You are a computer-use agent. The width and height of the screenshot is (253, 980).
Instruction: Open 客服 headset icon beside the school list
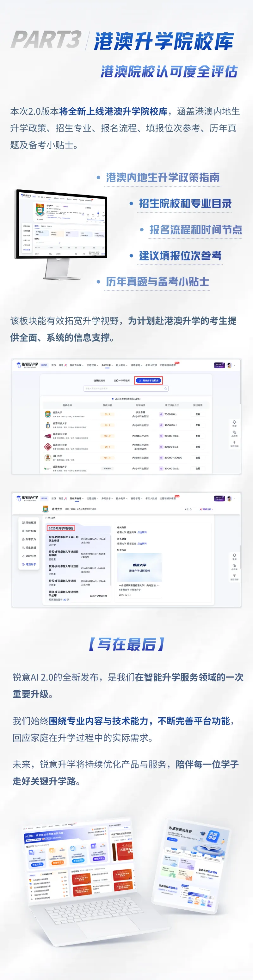[234, 422]
